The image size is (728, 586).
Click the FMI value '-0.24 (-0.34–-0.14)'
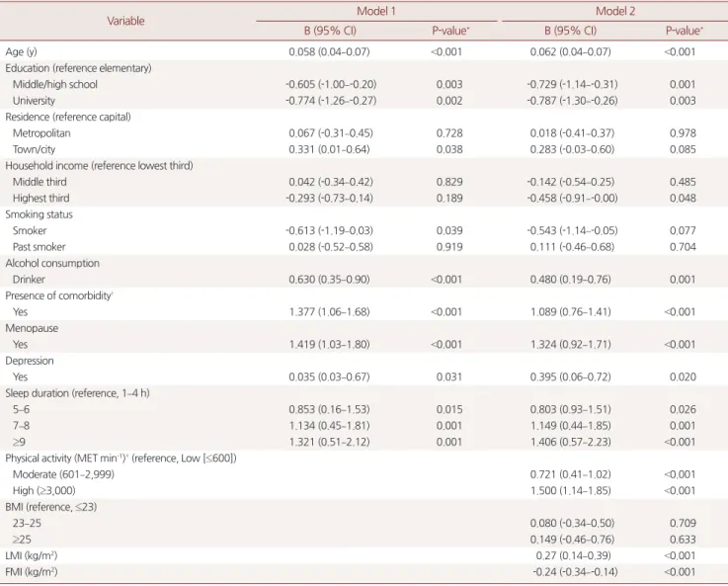(x=575, y=572)
